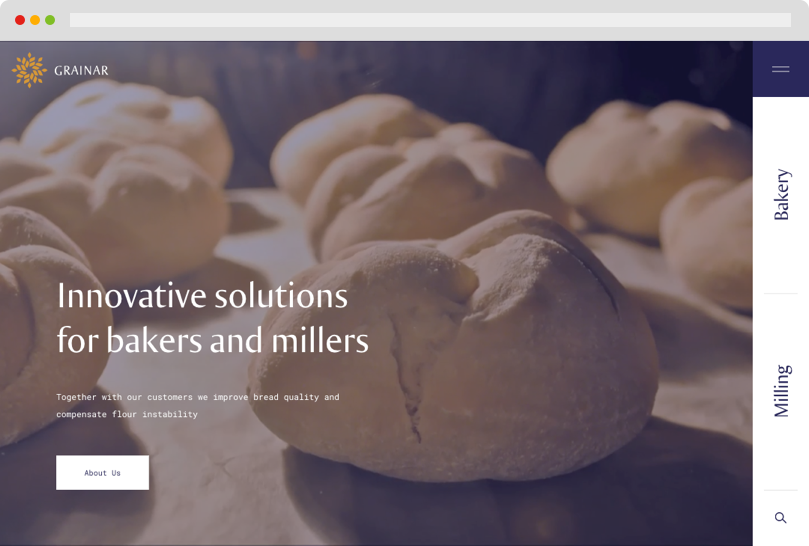Click the 'Together with our customers' tagline

pyautogui.click(x=198, y=397)
